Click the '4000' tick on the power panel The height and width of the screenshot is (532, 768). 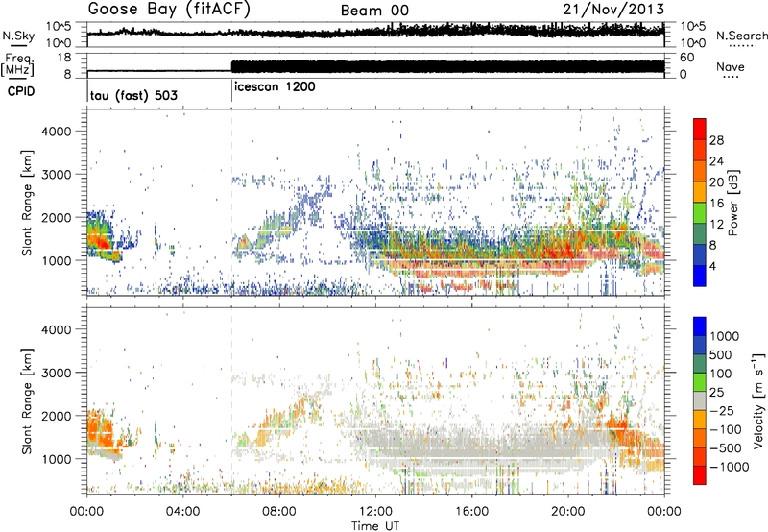tap(57, 132)
